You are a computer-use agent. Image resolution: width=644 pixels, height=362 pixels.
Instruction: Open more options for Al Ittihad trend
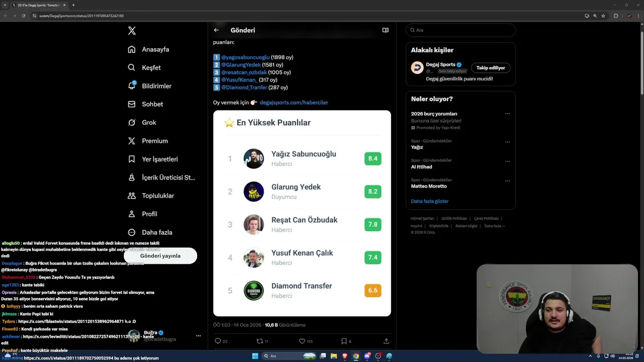[x=507, y=161]
